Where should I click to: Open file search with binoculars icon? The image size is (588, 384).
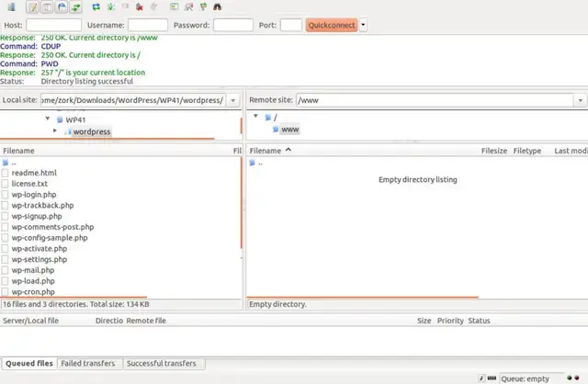[217, 6]
